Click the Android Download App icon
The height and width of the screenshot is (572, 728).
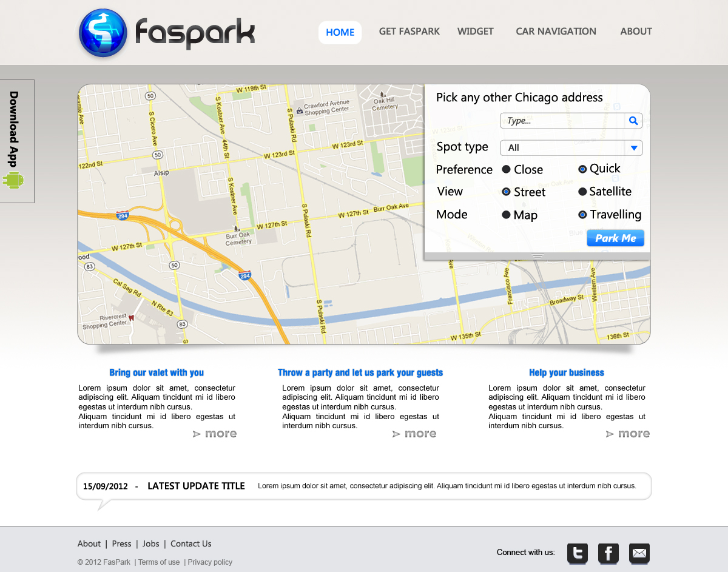pyautogui.click(x=13, y=180)
